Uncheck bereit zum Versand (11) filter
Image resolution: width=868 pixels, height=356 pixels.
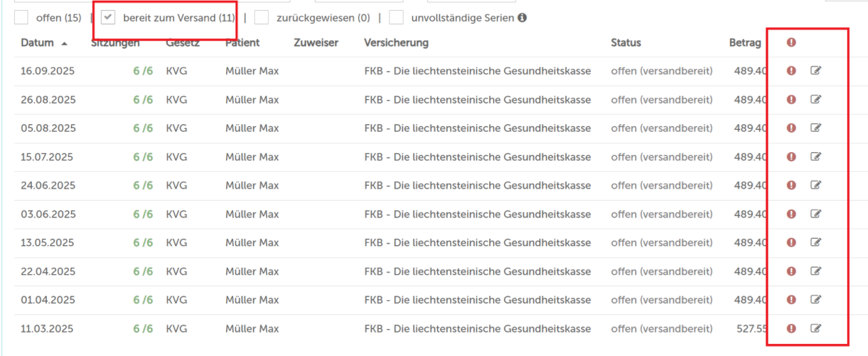108,18
